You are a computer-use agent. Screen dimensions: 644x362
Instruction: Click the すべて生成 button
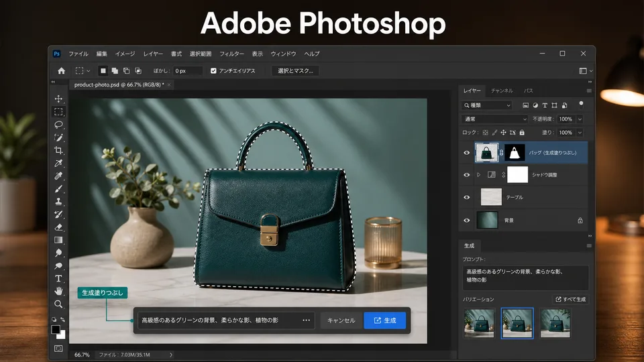coord(570,299)
